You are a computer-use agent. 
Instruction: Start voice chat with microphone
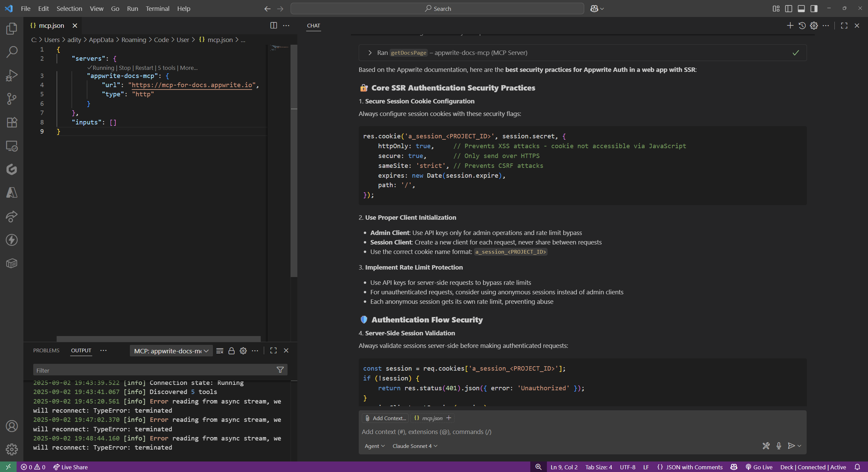tap(779, 446)
